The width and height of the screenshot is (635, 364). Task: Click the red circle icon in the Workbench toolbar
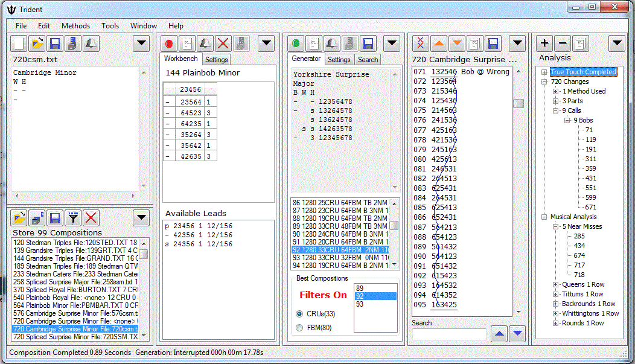pyautogui.click(x=169, y=43)
